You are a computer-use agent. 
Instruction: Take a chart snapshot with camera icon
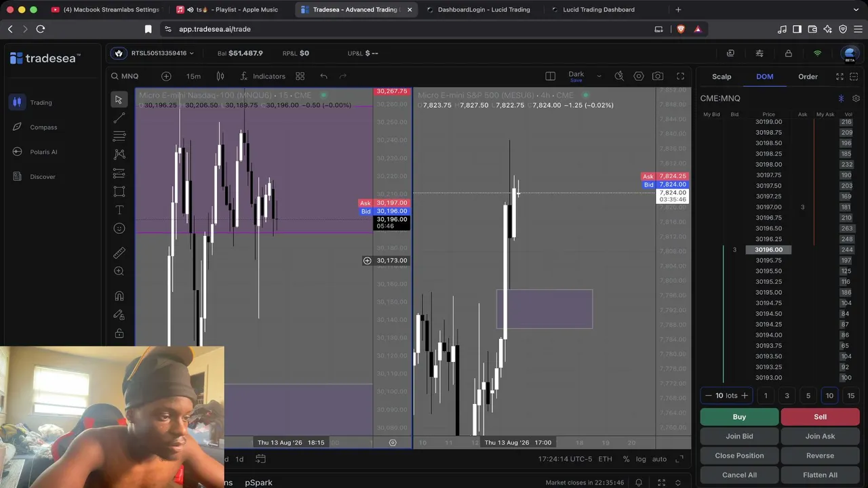pos(658,76)
